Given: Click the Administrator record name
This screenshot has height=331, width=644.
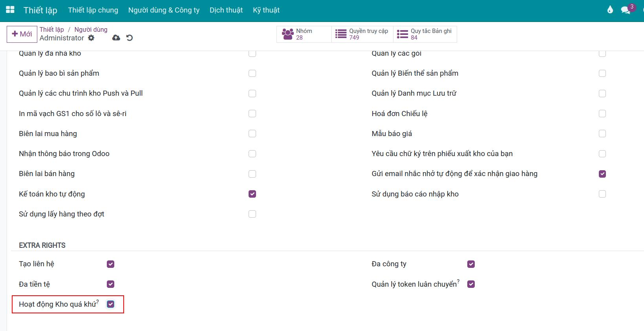Looking at the screenshot, I should pos(62,38).
